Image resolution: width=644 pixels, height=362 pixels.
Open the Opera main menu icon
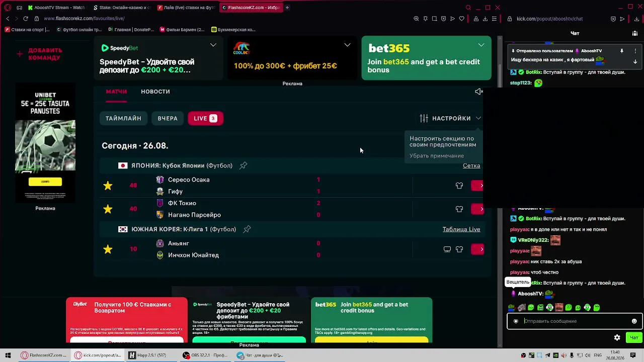(x=8, y=8)
